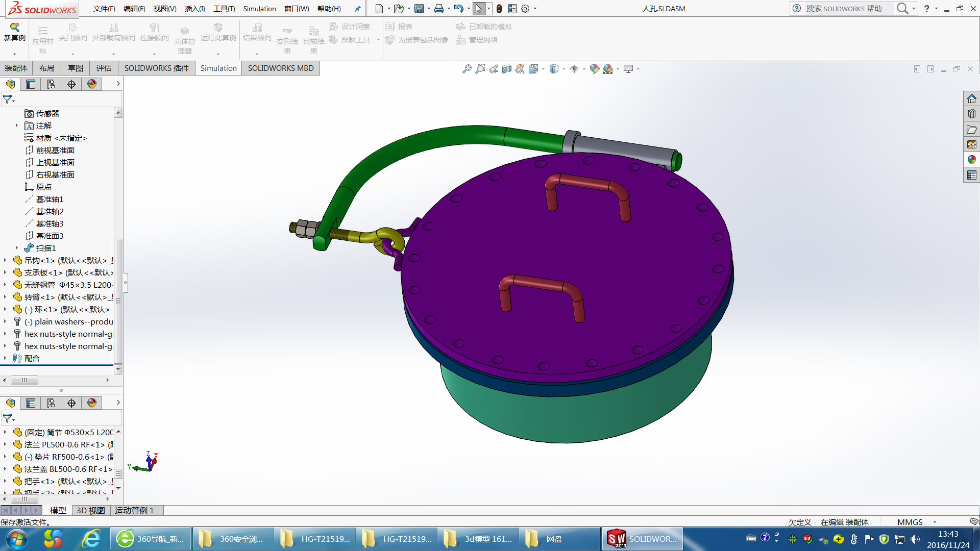Click the Zoom to Fit icon
980x551 pixels.
click(467, 69)
